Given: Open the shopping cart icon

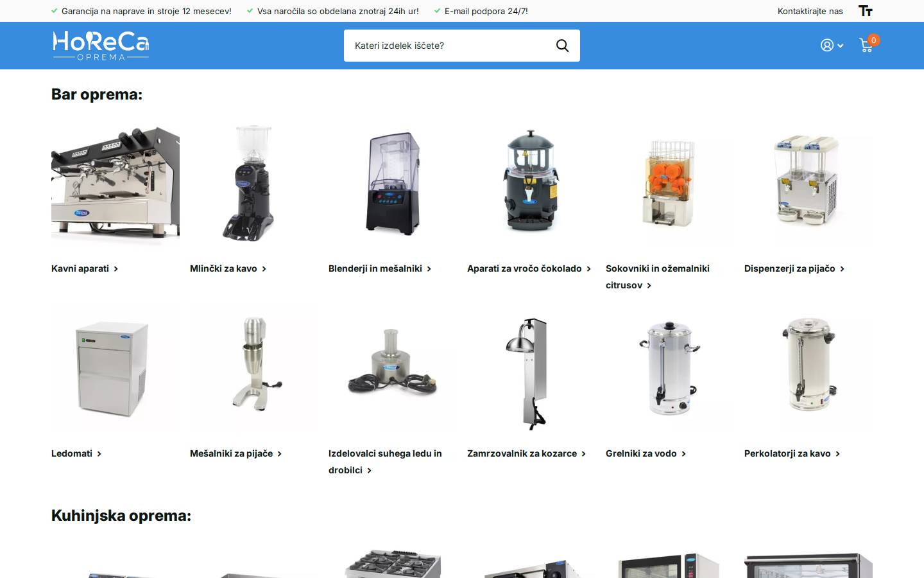Looking at the screenshot, I should pos(866,45).
